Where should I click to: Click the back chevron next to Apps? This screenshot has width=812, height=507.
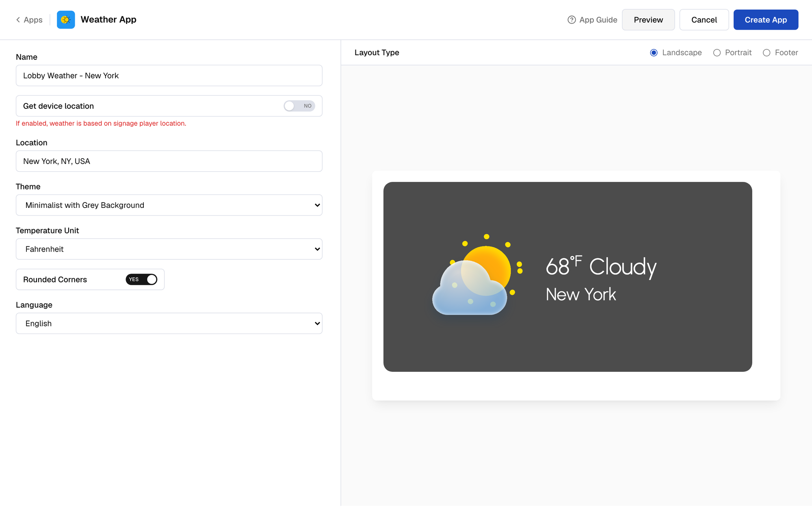18,20
